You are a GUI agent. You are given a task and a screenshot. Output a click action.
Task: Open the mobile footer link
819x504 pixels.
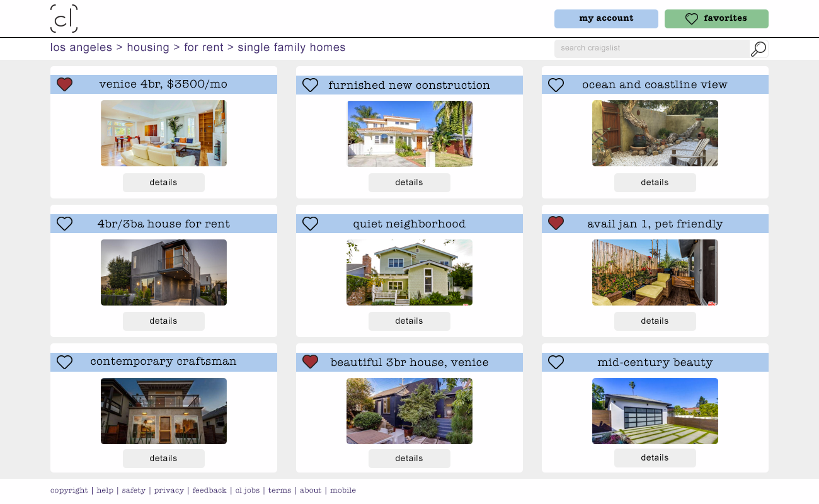click(x=343, y=490)
